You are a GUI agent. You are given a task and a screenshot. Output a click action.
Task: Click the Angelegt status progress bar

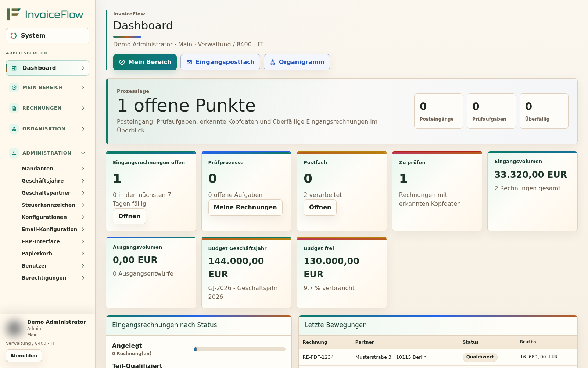tap(240, 349)
